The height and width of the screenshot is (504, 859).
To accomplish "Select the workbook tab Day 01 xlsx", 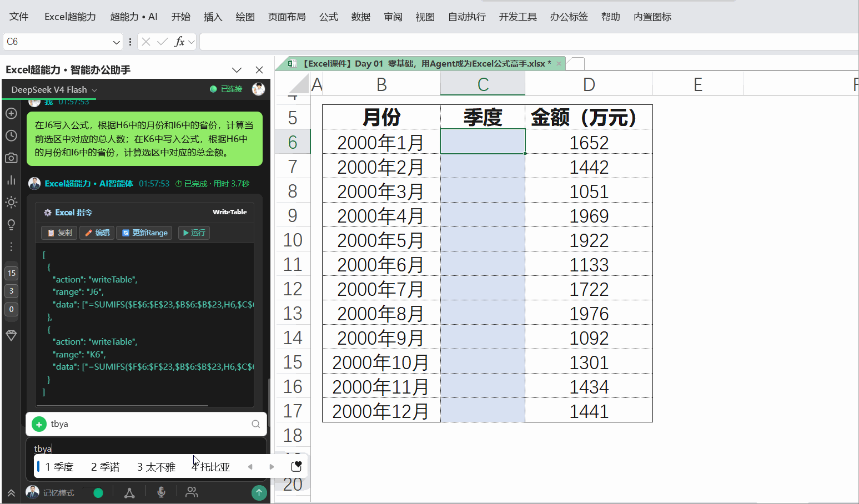I will pos(426,63).
